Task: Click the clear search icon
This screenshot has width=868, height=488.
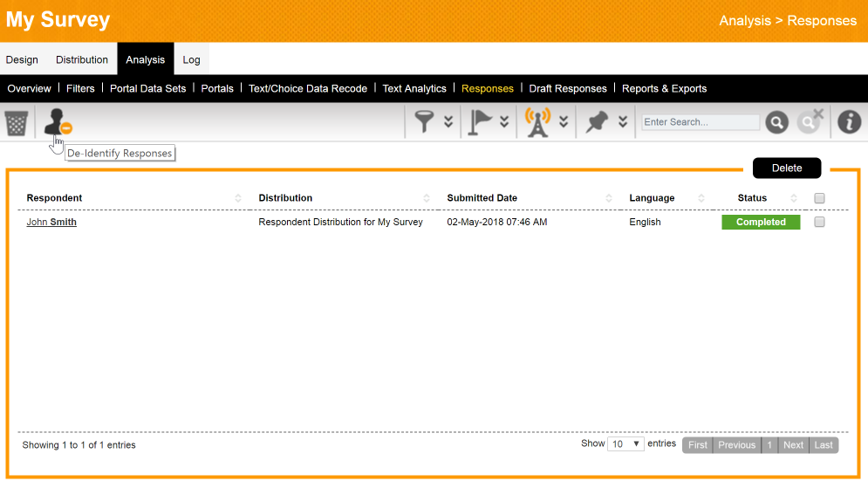Action: pyautogui.click(x=810, y=122)
